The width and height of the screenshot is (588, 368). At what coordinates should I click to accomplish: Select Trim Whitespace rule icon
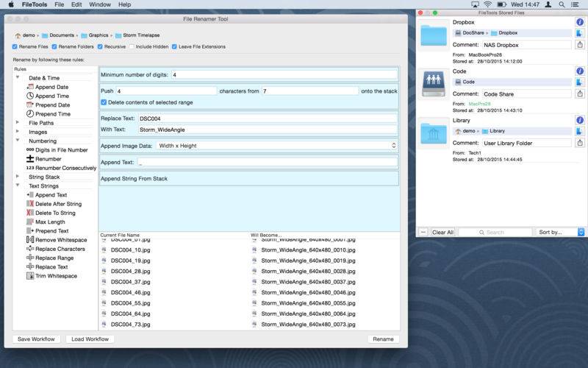pyautogui.click(x=30, y=275)
